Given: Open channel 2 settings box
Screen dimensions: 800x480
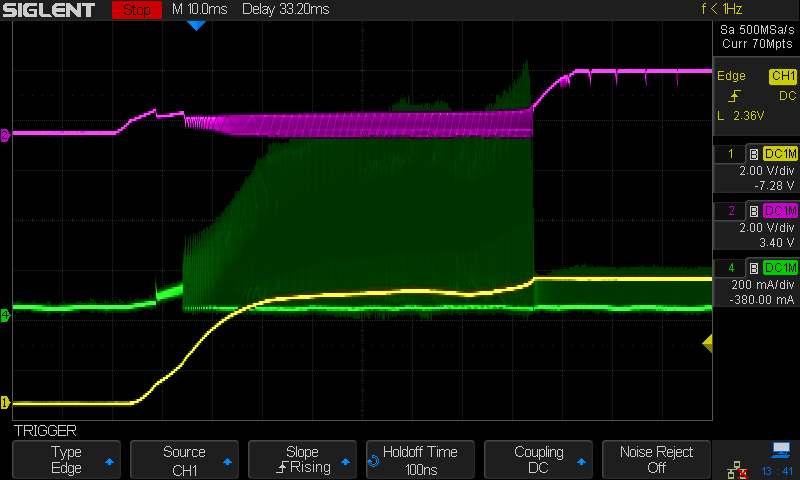Looking at the screenshot, I should pyautogui.click(x=756, y=226).
